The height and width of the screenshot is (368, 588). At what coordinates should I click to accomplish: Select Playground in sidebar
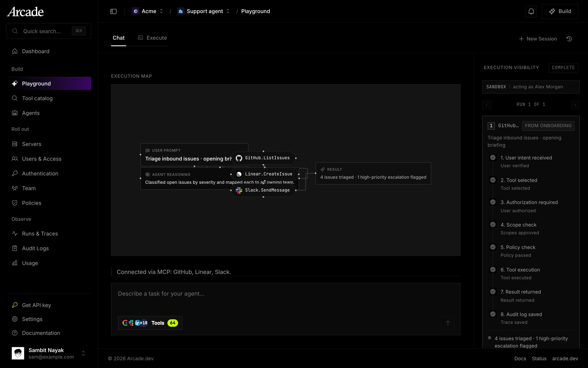[49, 83]
